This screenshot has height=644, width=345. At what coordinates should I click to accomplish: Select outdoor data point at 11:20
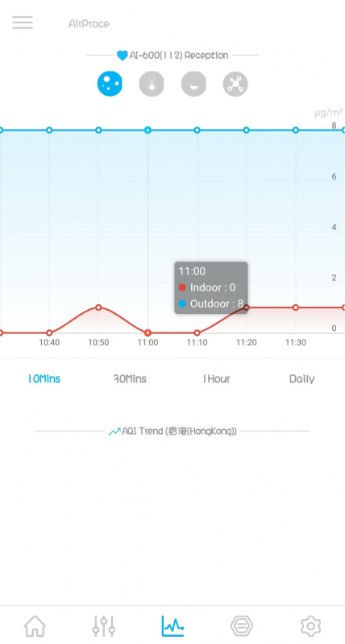(x=247, y=130)
